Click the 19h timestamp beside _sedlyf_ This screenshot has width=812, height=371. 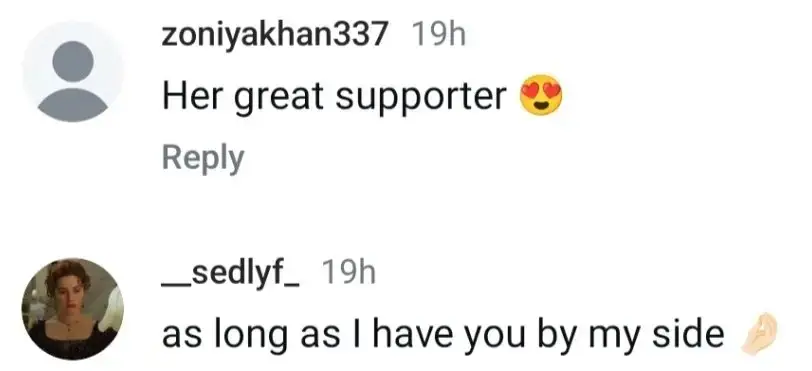(349, 273)
